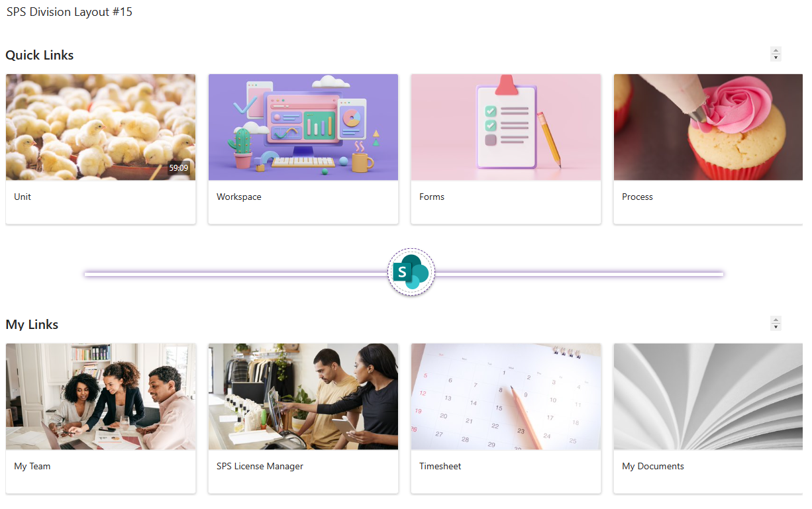Open the My Team meeting photo
The height and width of the screenshot is (509, 812).
(x=101, y=396)
